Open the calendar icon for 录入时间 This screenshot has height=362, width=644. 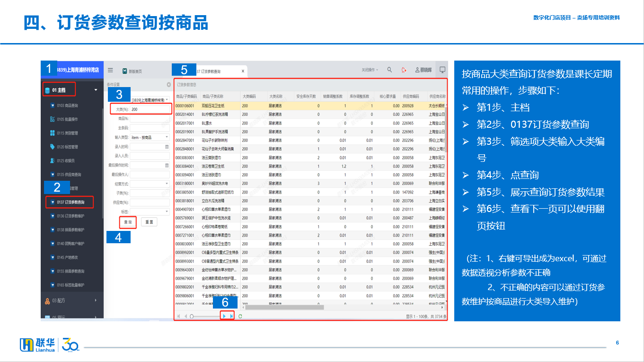[167, 147]
